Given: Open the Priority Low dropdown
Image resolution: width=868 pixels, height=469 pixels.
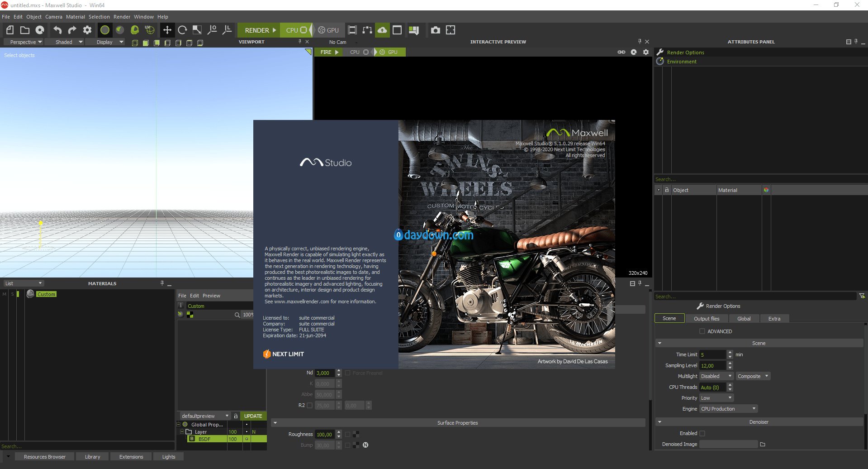Looking at the screenshot, I should (x=716, y=398).
